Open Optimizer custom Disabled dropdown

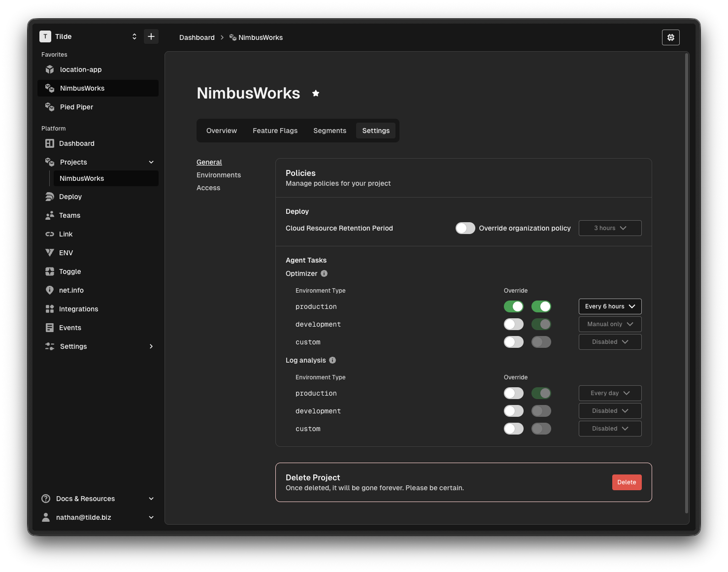point(610,342)
